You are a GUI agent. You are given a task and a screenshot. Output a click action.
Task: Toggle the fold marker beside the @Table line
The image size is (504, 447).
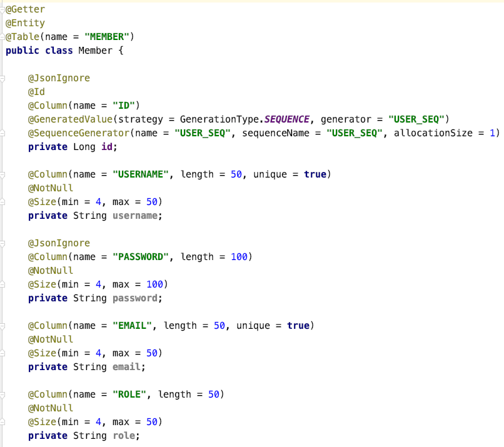click(x=3, y=37)
